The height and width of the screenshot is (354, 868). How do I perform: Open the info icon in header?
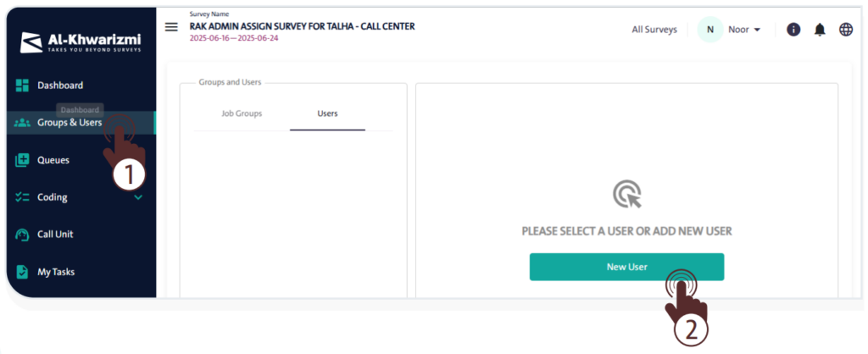coord(793,30)
